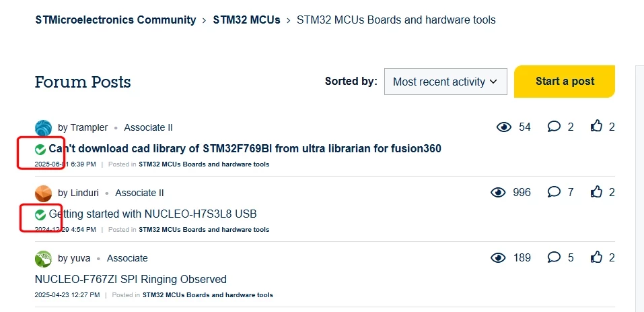Viewport: 644px width, 312px height.
Task: Click the comment bubble icon on Linduri's post
Action: pos(554,192)
